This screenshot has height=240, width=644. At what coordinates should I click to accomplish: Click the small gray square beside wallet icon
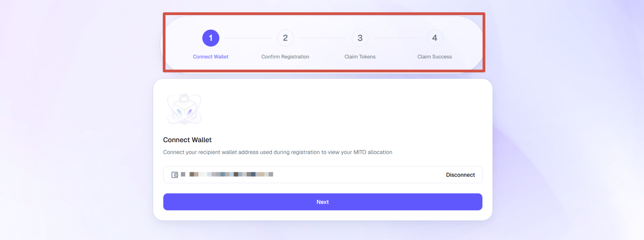point(183,174)
